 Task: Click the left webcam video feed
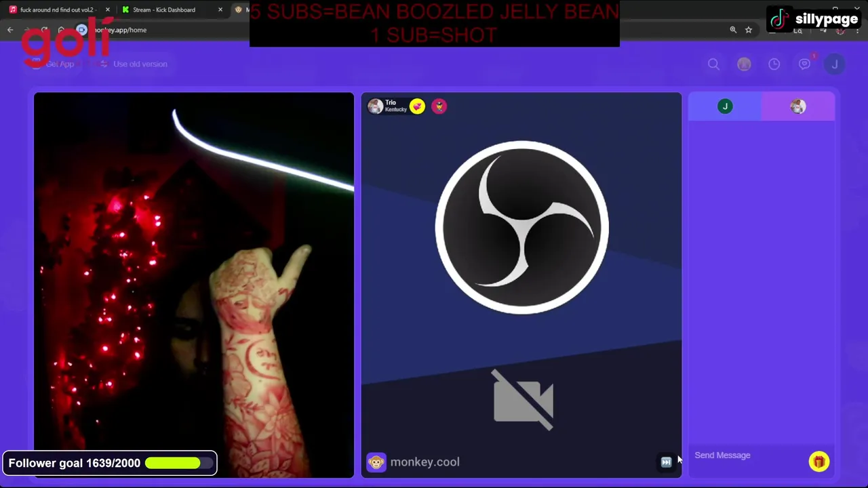tap(194, 285)
